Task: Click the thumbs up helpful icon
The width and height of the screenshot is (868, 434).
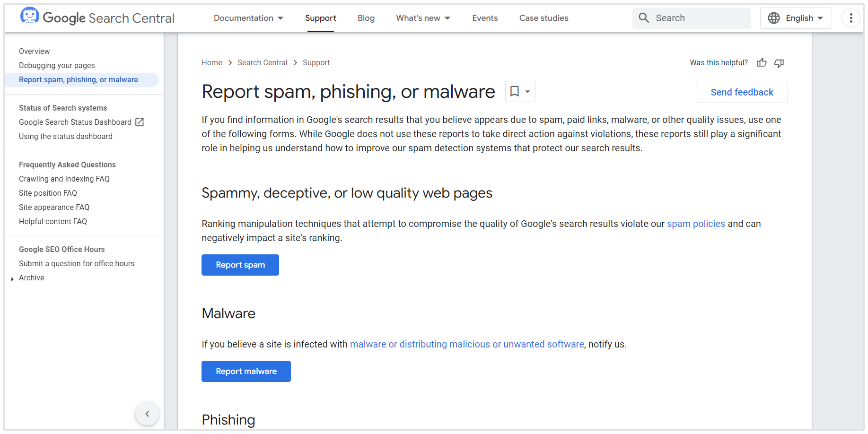Action: pyautogui.click(x=762, y=63)
